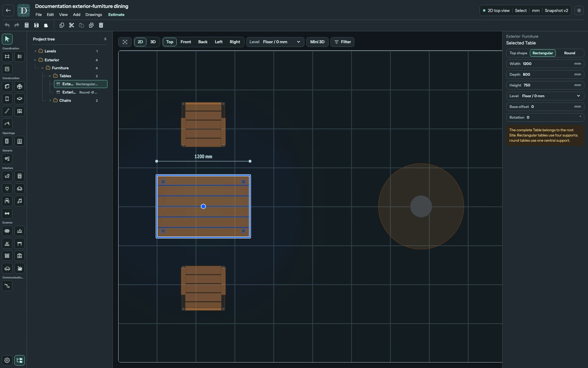The height and width of the screenshot is (368, 588).
Task: Click the Width input field
Action: [545, 64]
